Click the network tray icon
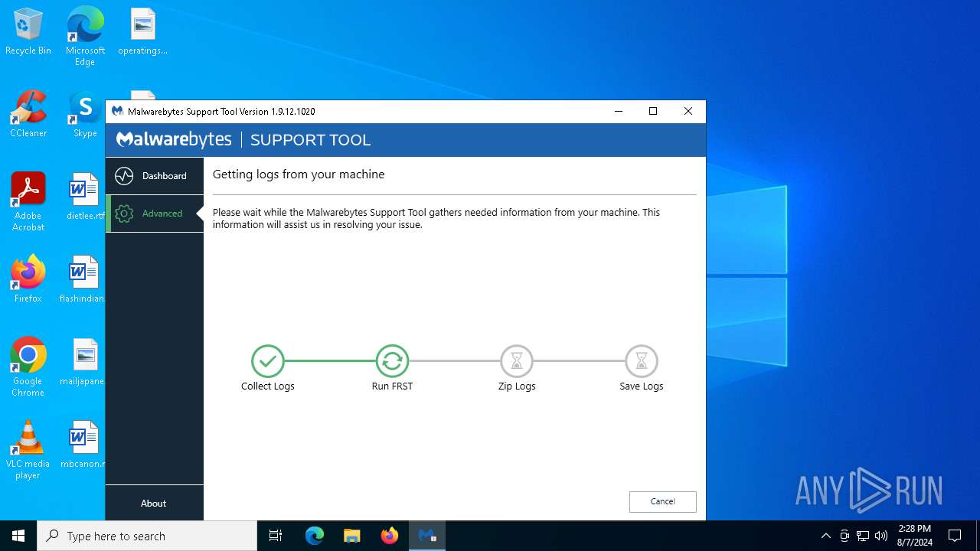Viewport: 980px width, 551px height. click(863, 536)
